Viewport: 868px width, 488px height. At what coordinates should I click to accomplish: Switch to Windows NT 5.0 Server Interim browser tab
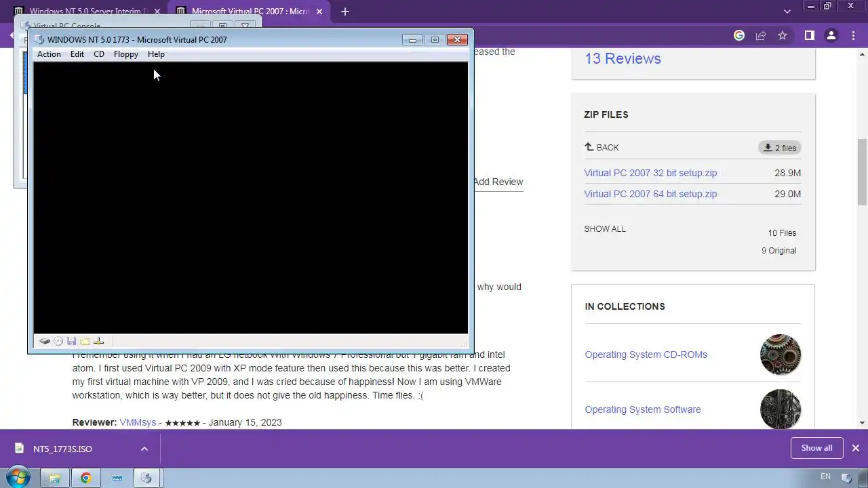point(88,12)
